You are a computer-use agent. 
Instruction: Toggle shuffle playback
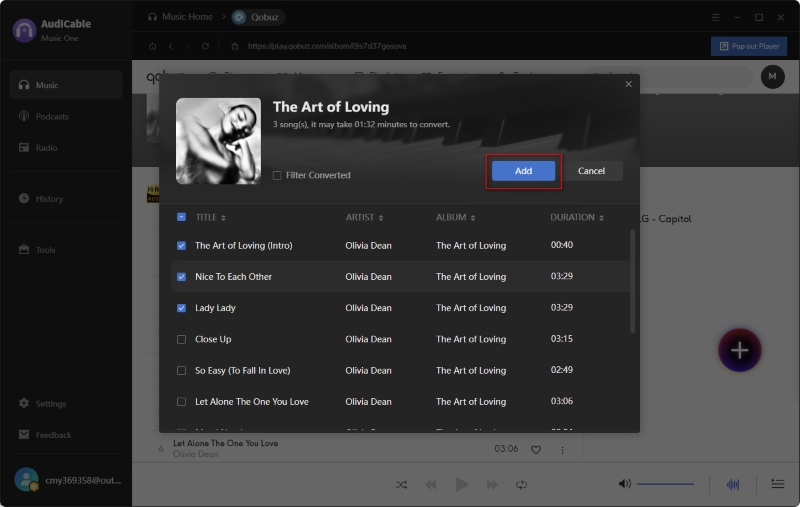[x=401, y=485]
